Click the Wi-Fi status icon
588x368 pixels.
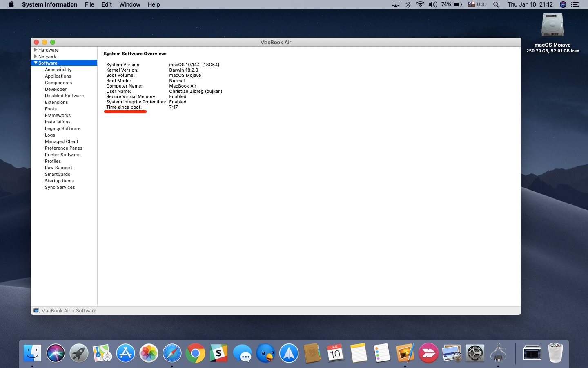click(x=420, y=4)
